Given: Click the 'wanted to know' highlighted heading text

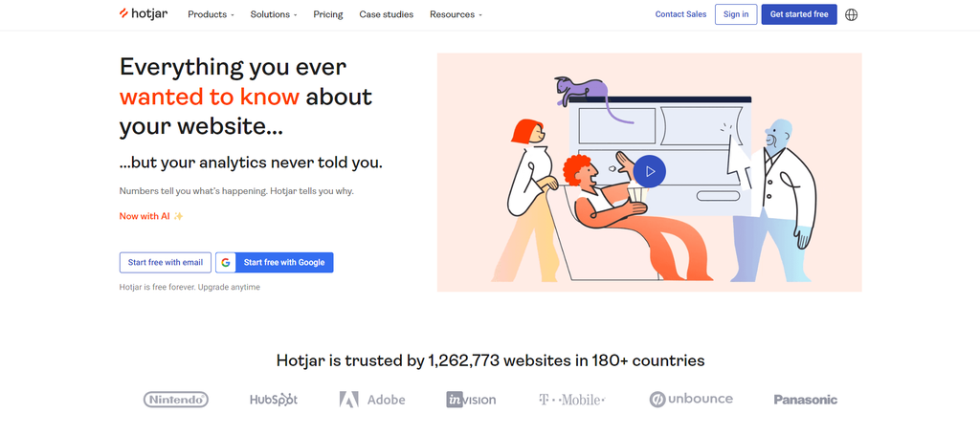Looking at the screenshot, I should click(210, 97).
